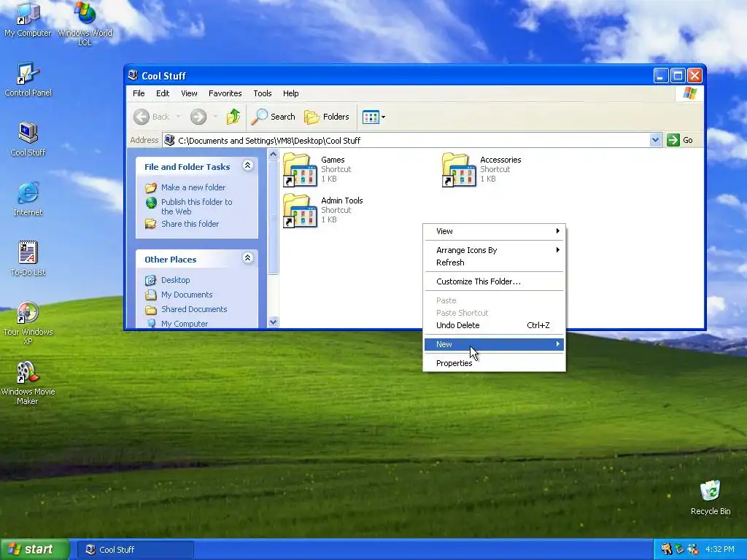Screen dimensions: 747x560
Task: Click Make a new folder link
Action: click(193, 187)
